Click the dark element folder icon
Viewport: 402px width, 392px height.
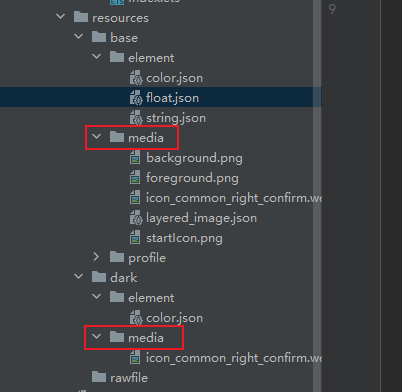[x=117, y=297]
